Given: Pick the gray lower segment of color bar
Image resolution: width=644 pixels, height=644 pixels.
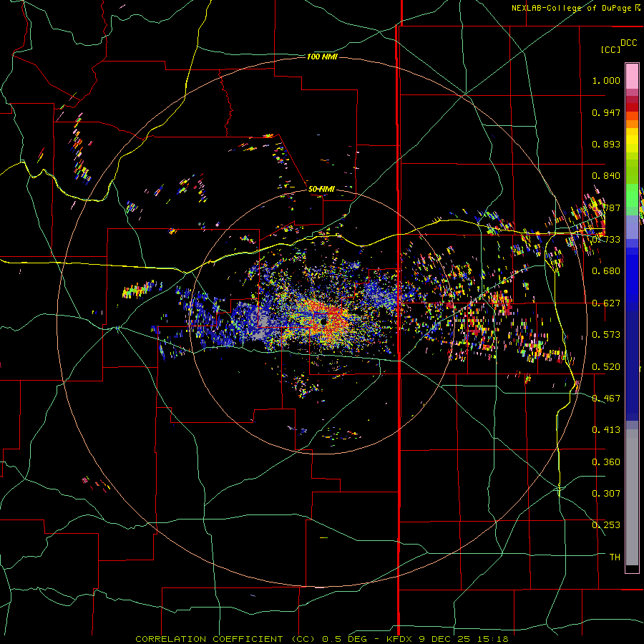Looking at the screenshot, I should [x=632, y=497].
